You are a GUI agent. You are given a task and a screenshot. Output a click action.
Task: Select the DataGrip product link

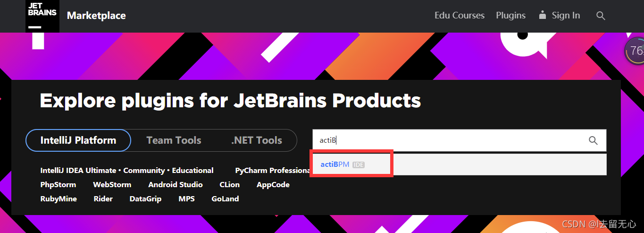145,199
